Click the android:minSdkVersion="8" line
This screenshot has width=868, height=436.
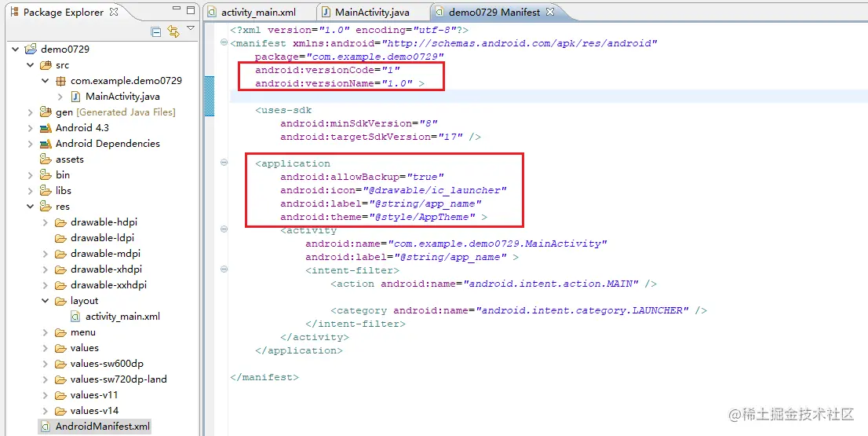click(359, 123)
